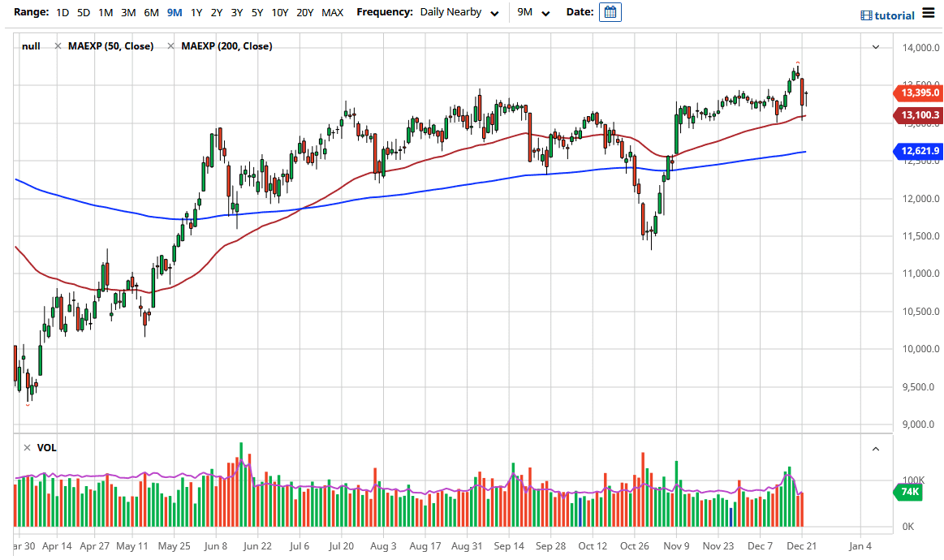Select the 5D range
This screenshot has width=944, height=560.
(82, 12)
